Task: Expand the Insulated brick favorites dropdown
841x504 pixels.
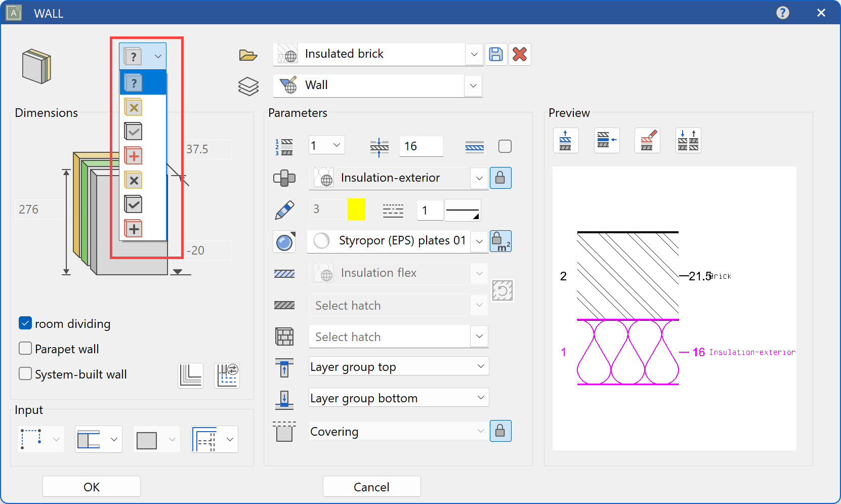Action: 474,54
